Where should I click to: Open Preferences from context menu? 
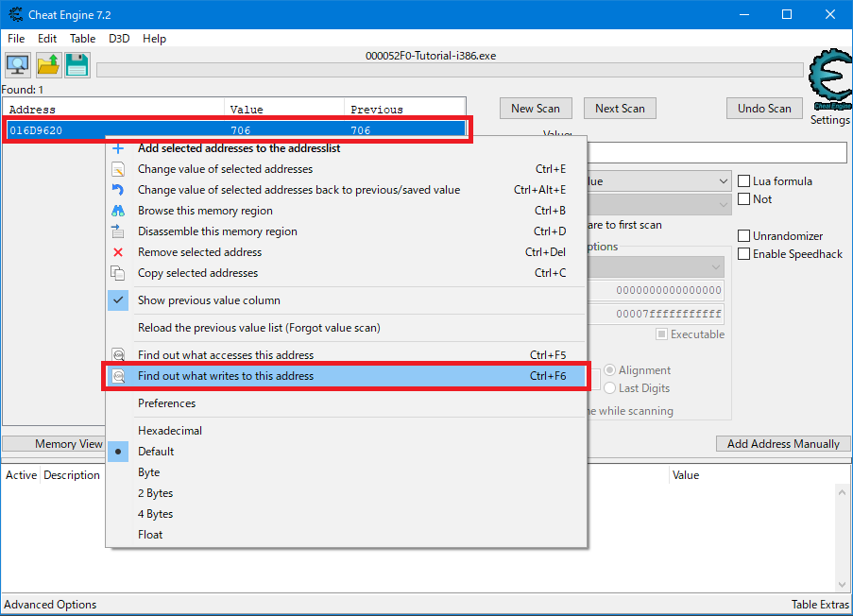click(346, 403)
